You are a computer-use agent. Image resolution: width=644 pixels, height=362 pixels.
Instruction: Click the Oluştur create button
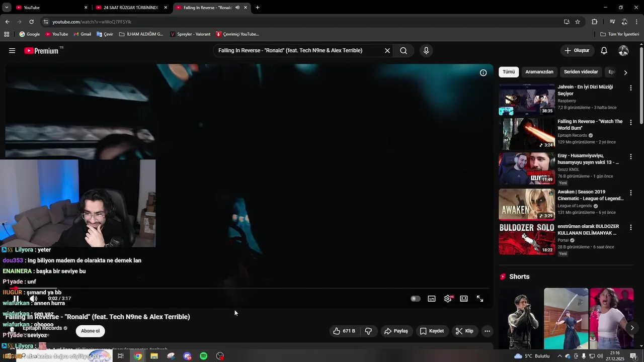pyautogui.click(x=577, y=51)
